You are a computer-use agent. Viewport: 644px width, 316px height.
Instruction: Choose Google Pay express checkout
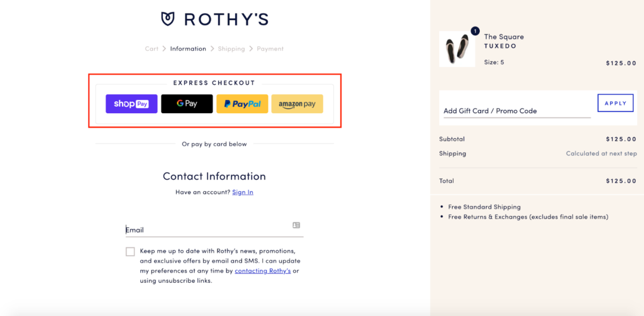point(187,104)
